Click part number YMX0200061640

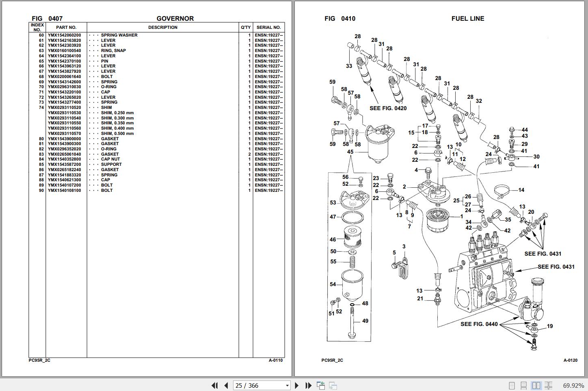(64, 77)
